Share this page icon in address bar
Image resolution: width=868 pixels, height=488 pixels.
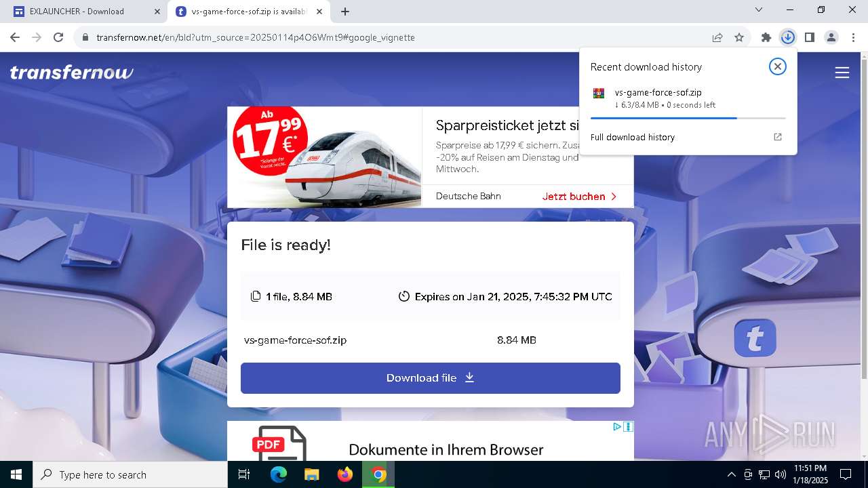click(717, 37)
